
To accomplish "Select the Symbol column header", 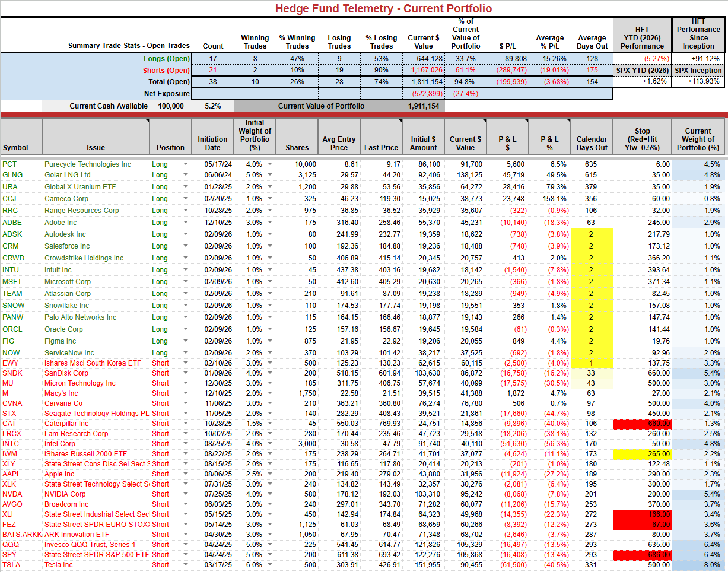I will [x=21, y=136].
